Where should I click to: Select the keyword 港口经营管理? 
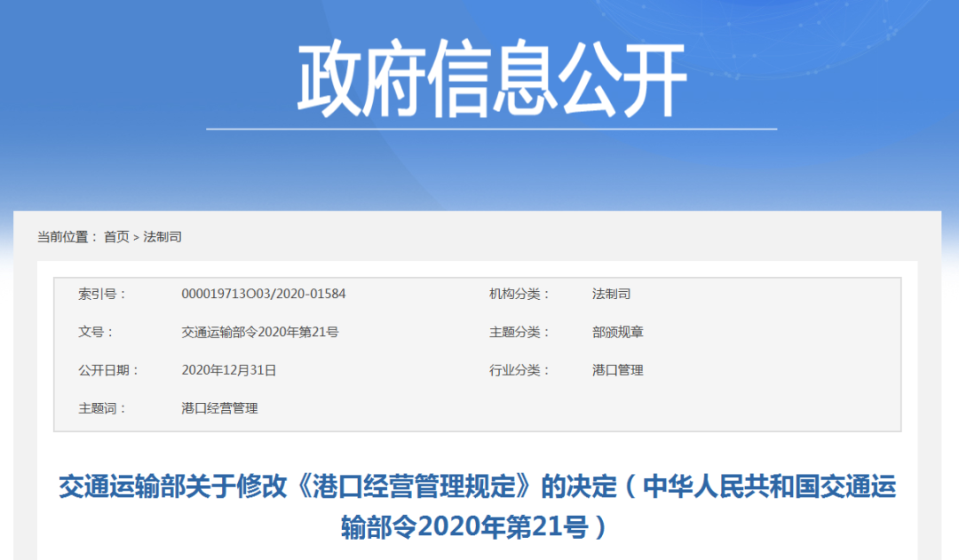[x=219, y=408]
